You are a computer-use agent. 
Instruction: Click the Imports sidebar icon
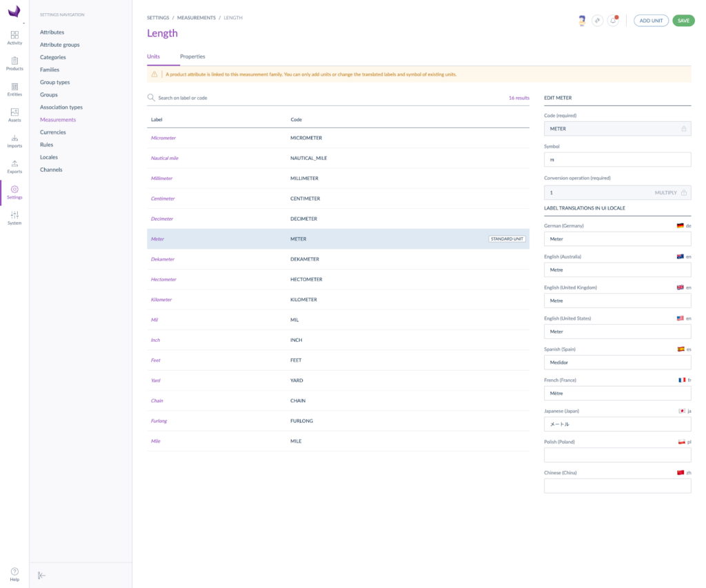tap(14, 141)
